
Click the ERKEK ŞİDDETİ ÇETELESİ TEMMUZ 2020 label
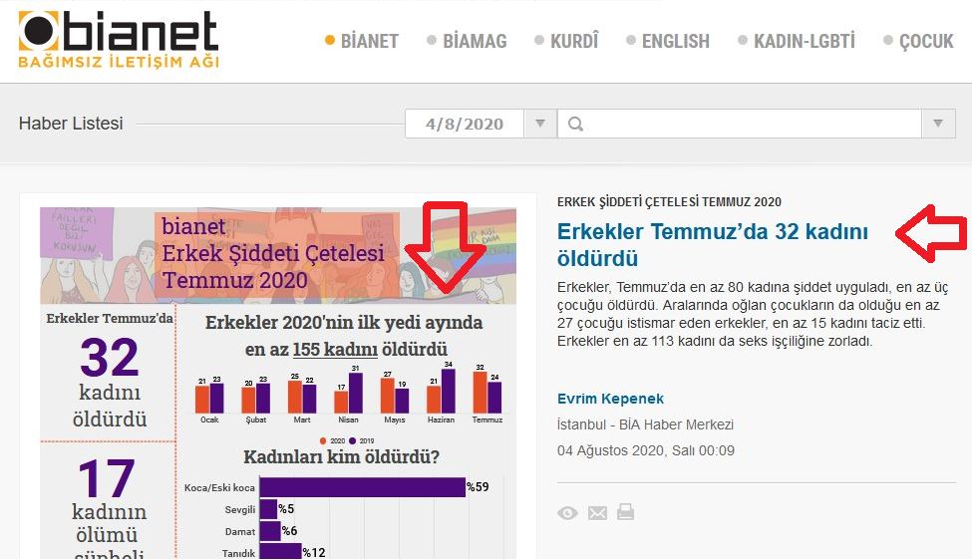click(669, 202)
